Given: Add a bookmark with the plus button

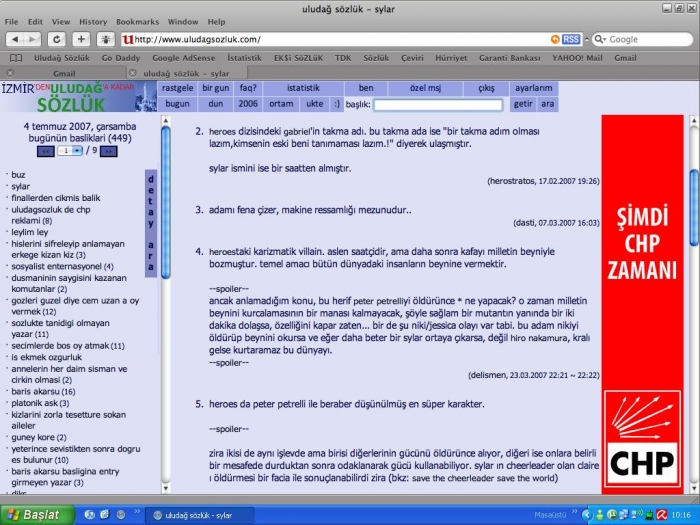Looking at the screenshot, I should click(81, 39).
